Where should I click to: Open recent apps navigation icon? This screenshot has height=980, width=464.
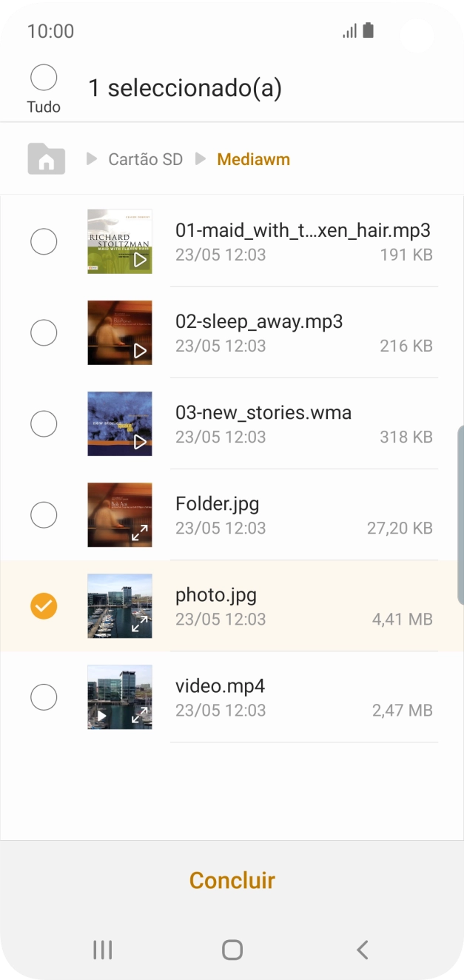[x=102, y=950]
